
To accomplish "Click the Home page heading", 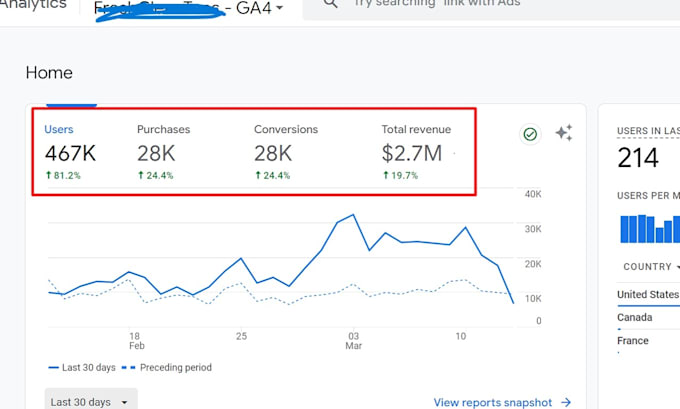I will pos(49,73).
